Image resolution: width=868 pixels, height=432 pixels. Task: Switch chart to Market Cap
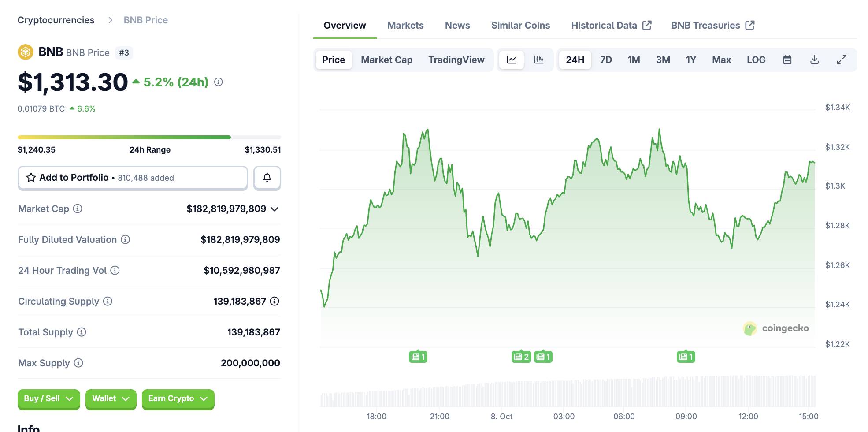click(386, 60)
